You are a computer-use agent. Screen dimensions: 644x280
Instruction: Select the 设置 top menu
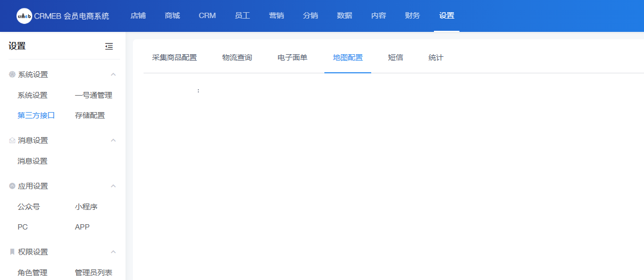[x=447, y=16]
